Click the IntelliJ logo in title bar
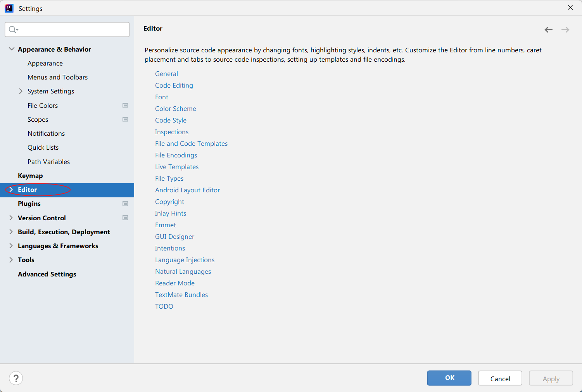The image size is (582, 392). pos(9,8)
